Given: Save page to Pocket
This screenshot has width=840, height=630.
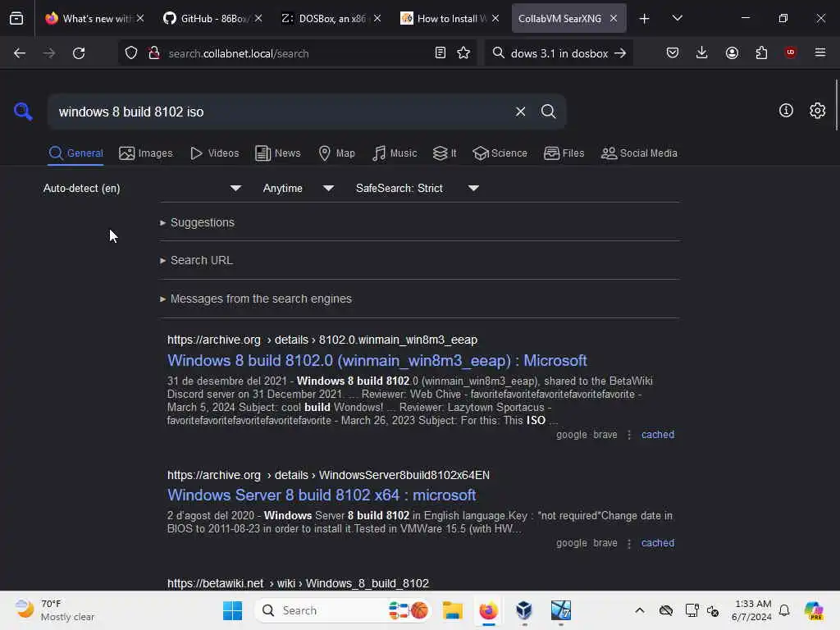Looking at the screenshot, I should (673, 53).
